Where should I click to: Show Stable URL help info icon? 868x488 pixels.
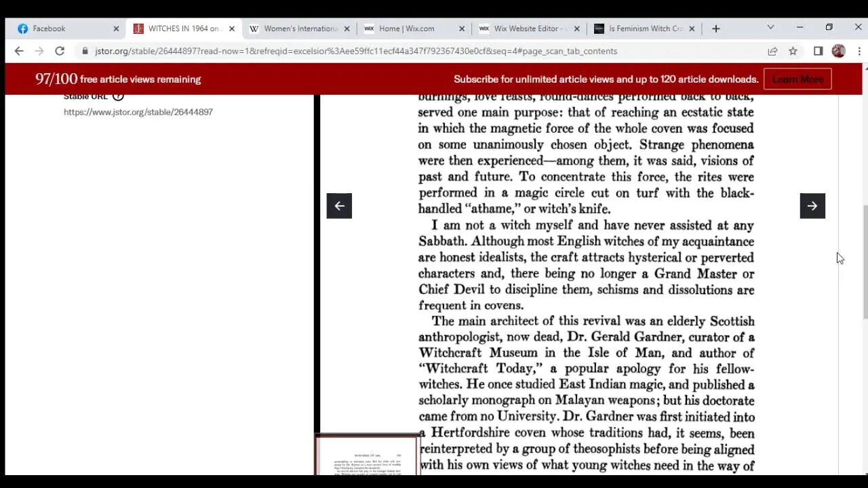[118, 96]
